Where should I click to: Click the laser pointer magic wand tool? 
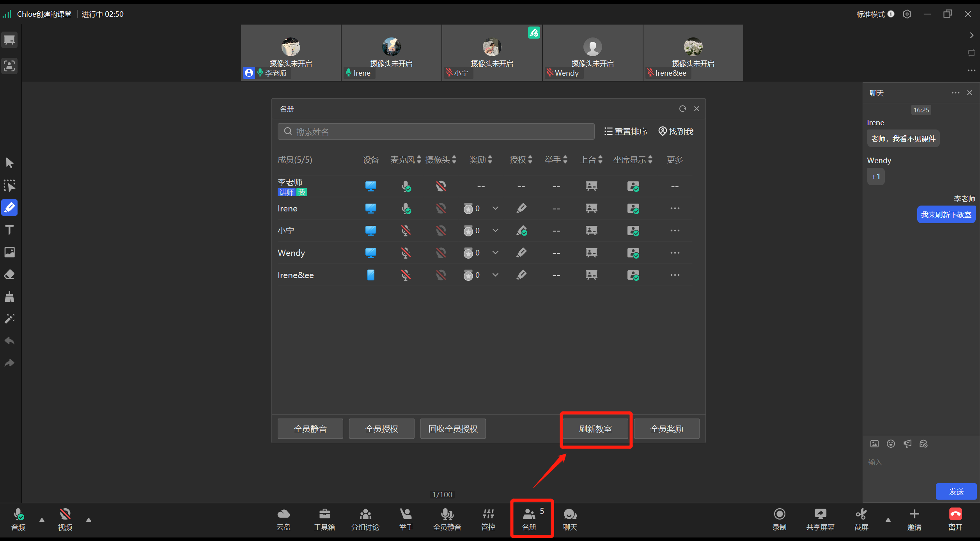point(9,319)
